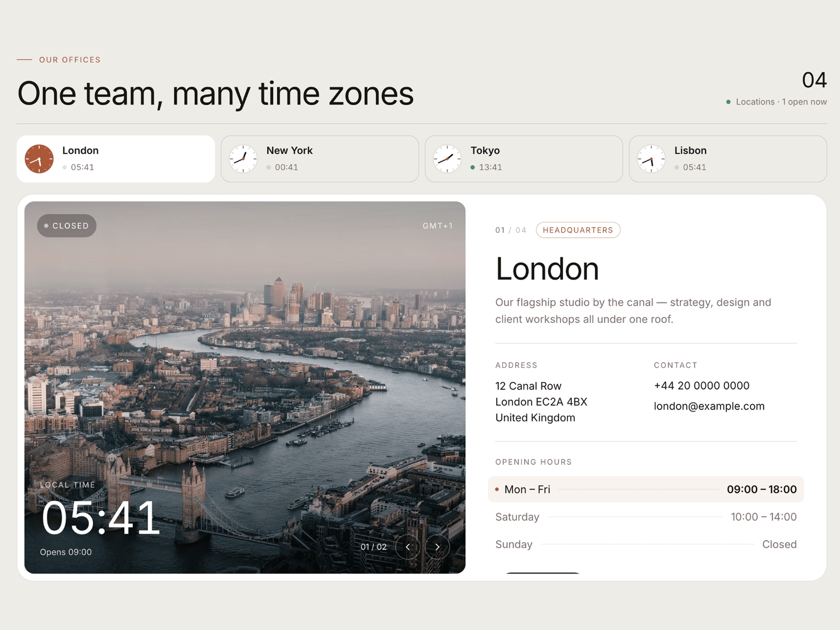Call the +44 20 0000 0000 number

coord(702,386)
